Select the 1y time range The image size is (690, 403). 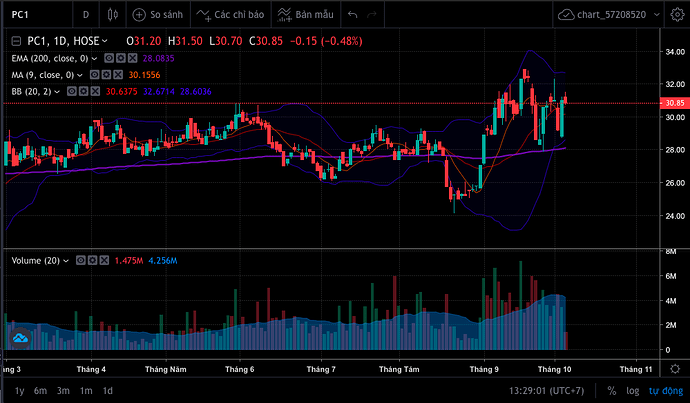(19, 389)
